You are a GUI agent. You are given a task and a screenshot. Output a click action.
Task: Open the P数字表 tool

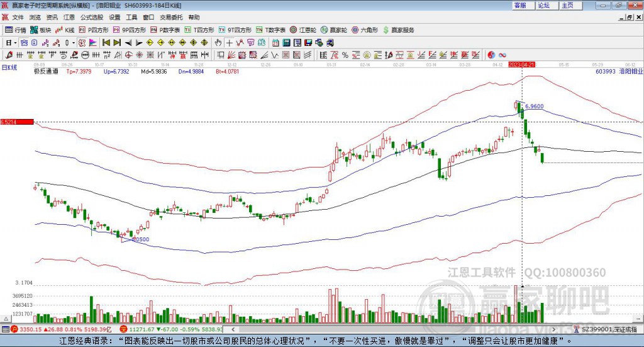click(165, 30)
